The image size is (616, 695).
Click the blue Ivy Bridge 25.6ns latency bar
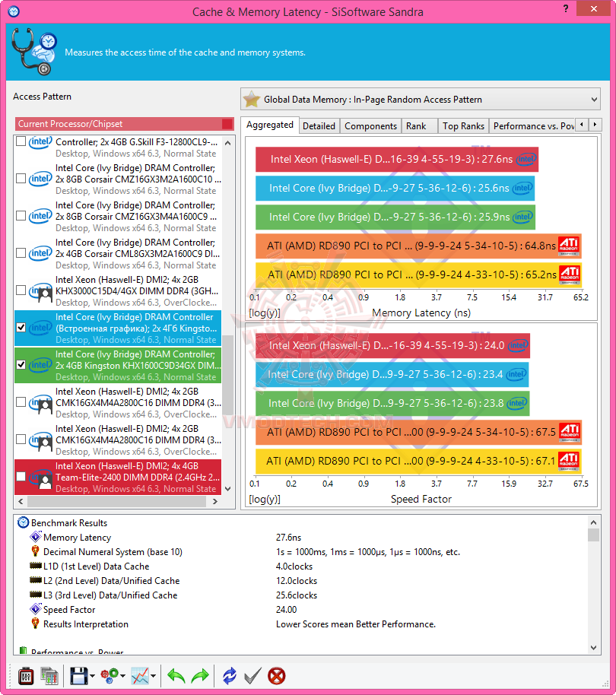coord(395,188)
